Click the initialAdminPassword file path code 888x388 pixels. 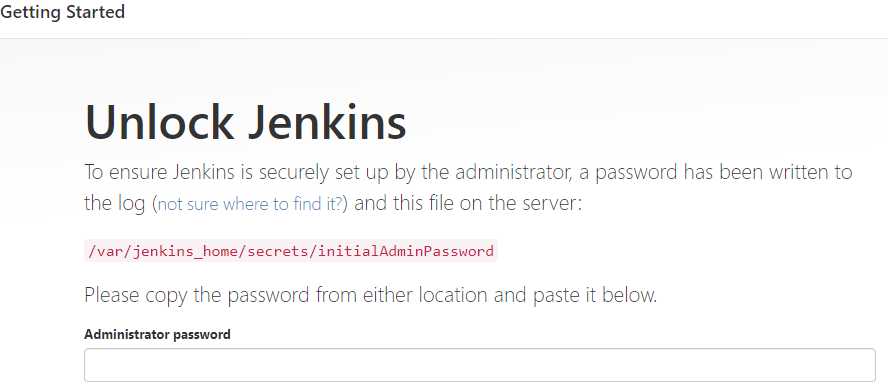click(x=291, y=251)
